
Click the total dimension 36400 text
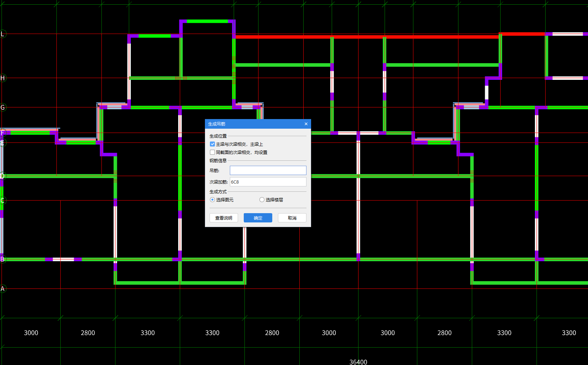358,362
